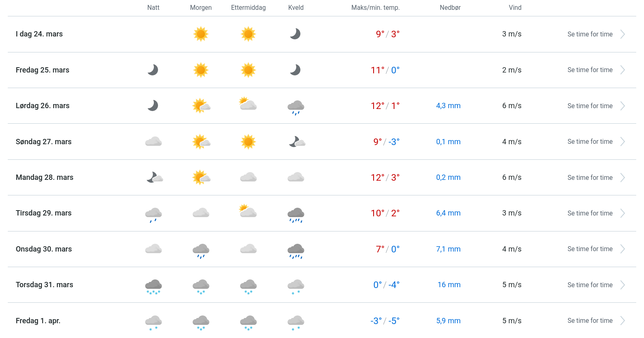Click Torsdag 31. mars night snow icon
644x338 pixels.
coord(153,286)
